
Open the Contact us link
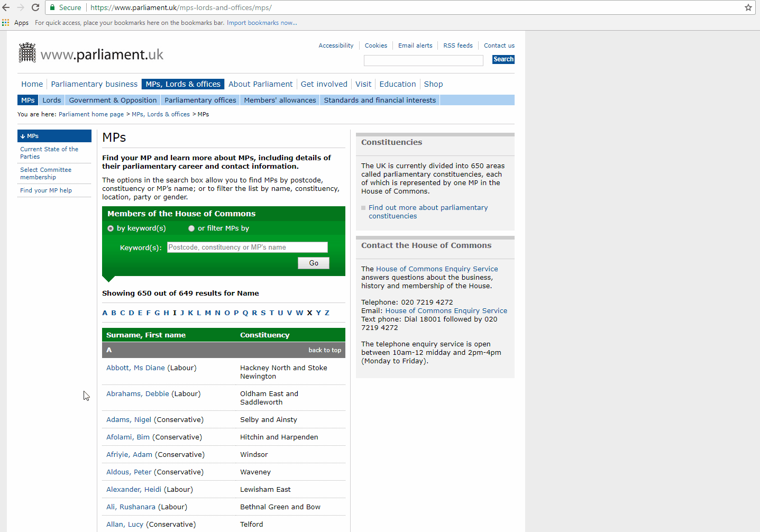(499, 45)
